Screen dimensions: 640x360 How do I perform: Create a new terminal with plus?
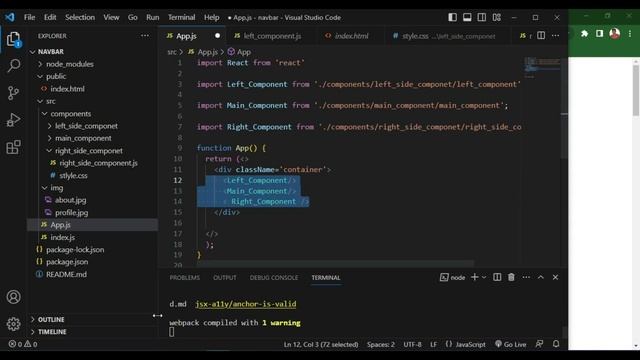click(x=474, y=277)
